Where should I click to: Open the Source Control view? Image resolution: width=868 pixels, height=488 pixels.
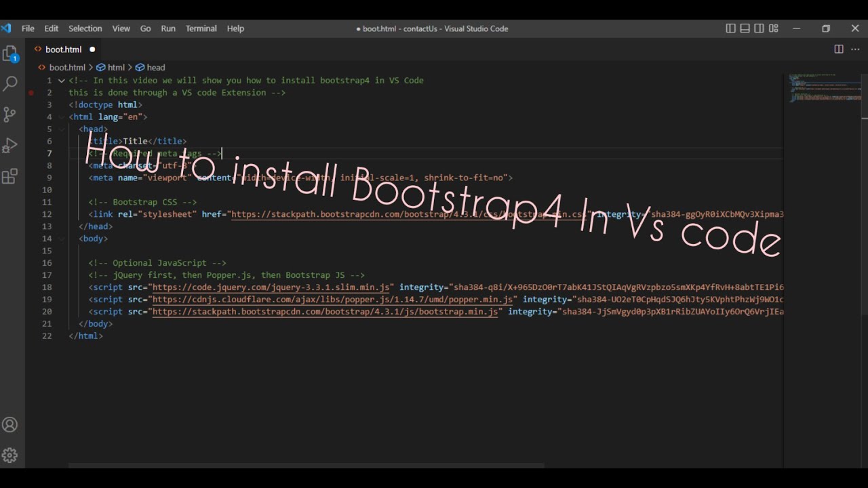[x=10, y=115]
